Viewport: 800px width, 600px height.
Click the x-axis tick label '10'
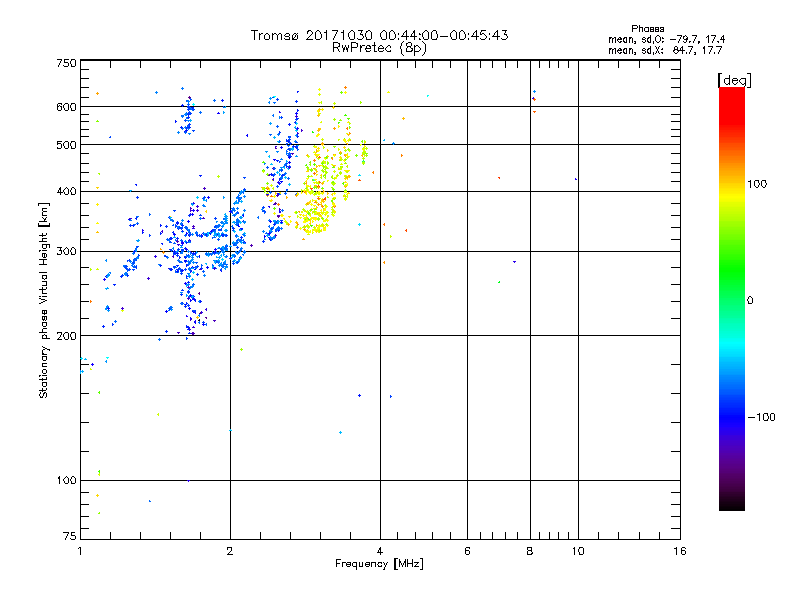click(578, 551)
